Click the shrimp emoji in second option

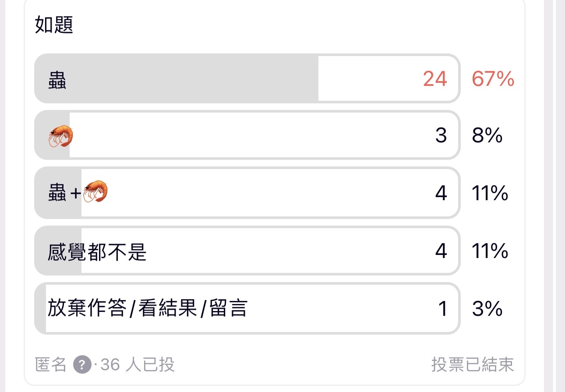tap(60, 136)
